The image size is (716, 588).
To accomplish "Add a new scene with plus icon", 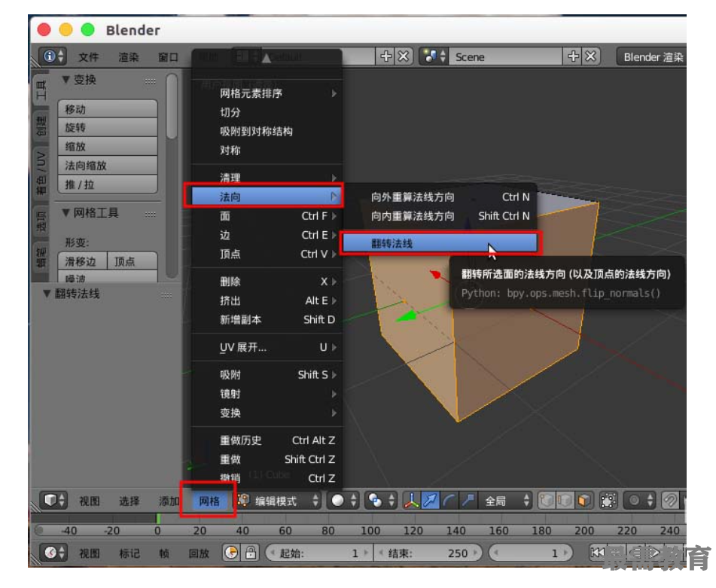I will (573, 56).
